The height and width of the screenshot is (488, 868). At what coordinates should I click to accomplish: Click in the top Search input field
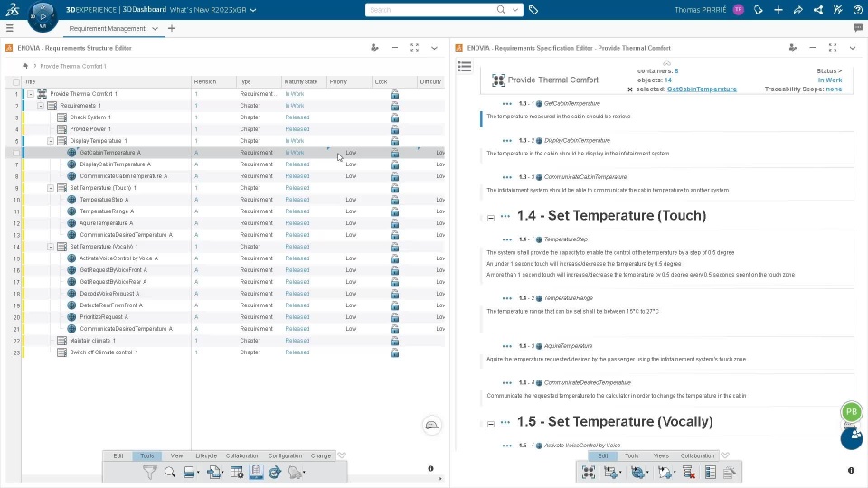[432, 9]
